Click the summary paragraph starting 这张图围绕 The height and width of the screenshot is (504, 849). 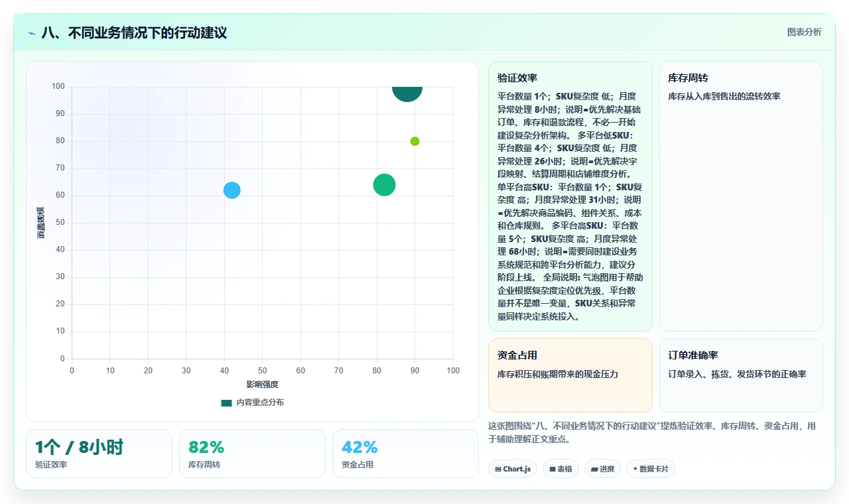[653, 432]
